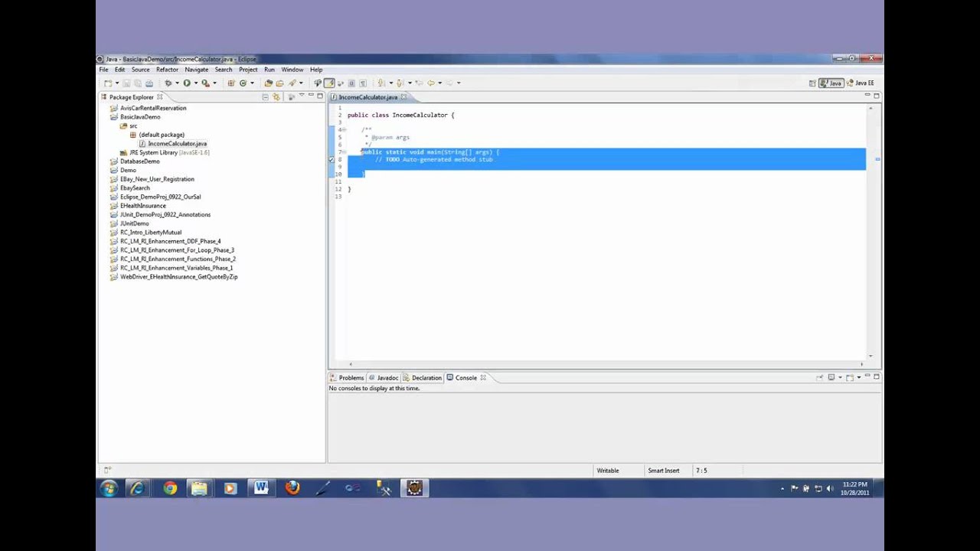980x551 pixels.
Task: Click the green Run button in toolbar
Action: coord(186,83)
